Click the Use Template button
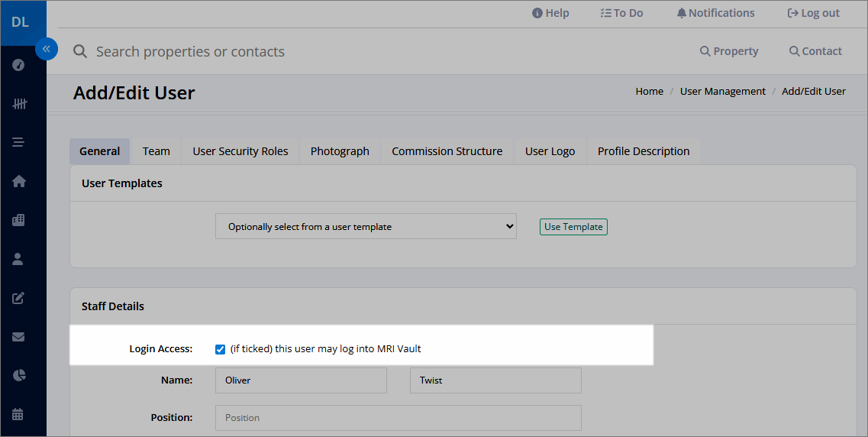Image resolution: width=868 pixels, height=437 pixels. click(x=573, y=227)
